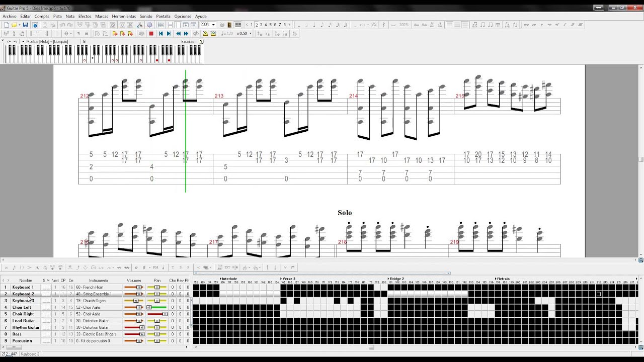Select the Choir Left track name
Screen dimensions: 644x362
[x=22, y=307]
